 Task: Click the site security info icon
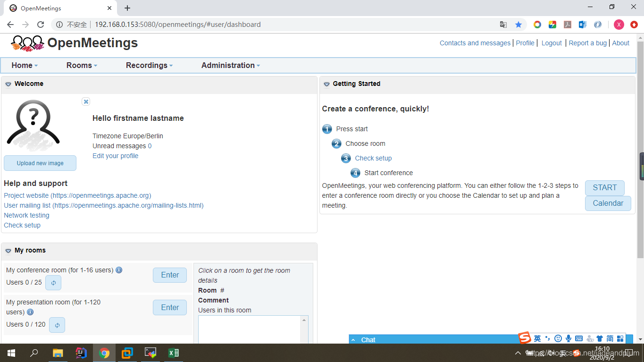pos(59,25)
